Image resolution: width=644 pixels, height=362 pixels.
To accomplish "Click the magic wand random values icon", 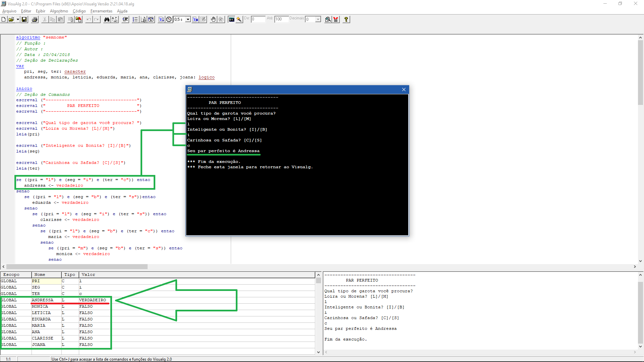I will click(x=239, y=19).
